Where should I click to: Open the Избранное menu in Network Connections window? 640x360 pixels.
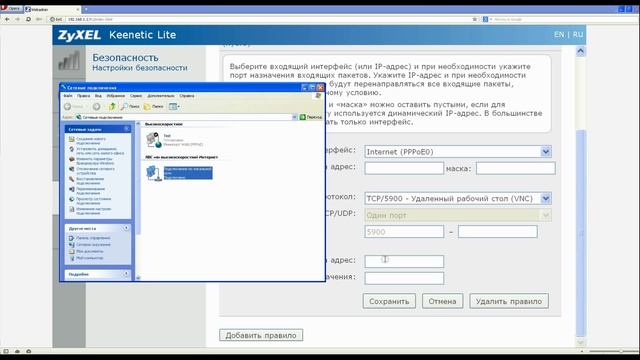[x=116, y=96]
